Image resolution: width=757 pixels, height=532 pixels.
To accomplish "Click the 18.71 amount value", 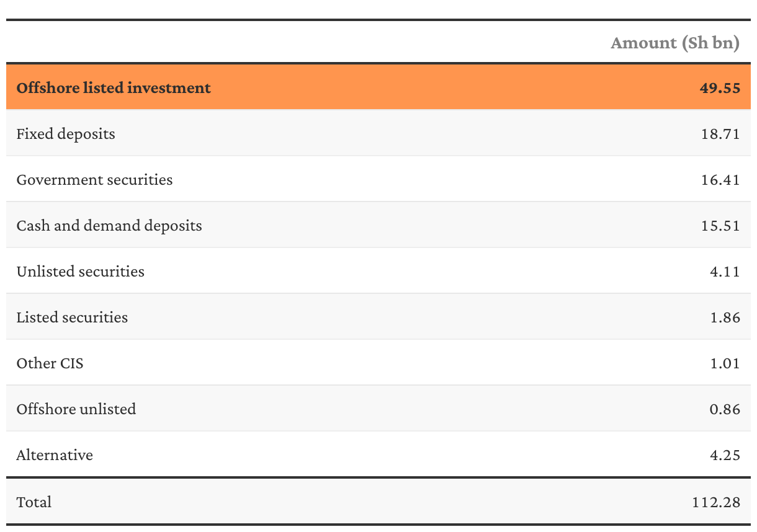I will pos(720,134).
